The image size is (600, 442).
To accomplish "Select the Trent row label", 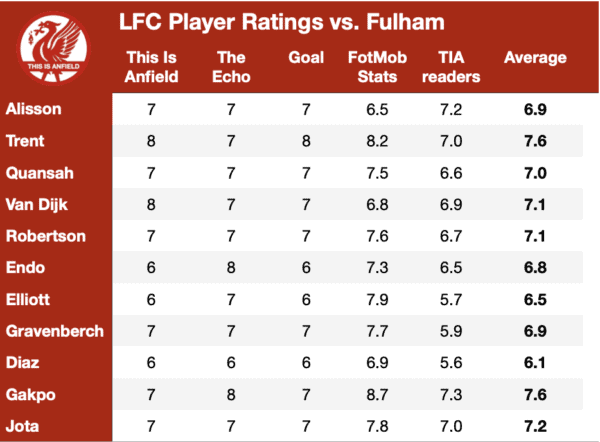I will pyautogui.click(x=25, y=141).
